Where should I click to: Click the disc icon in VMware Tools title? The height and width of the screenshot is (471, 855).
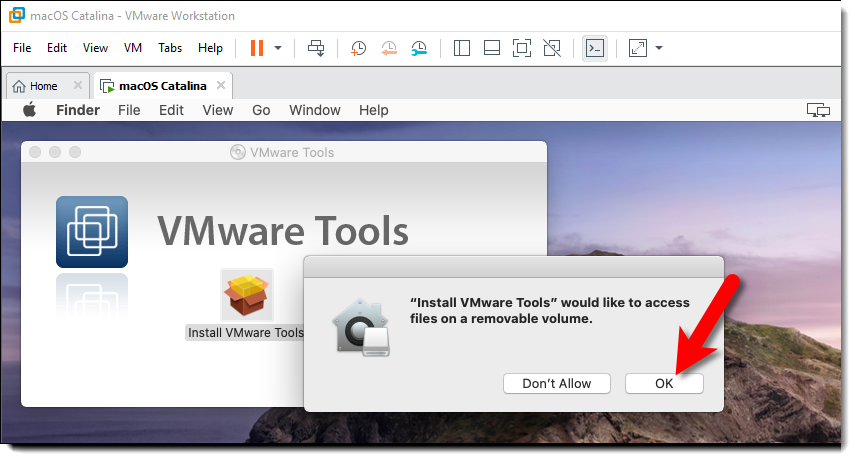[238, 152]
